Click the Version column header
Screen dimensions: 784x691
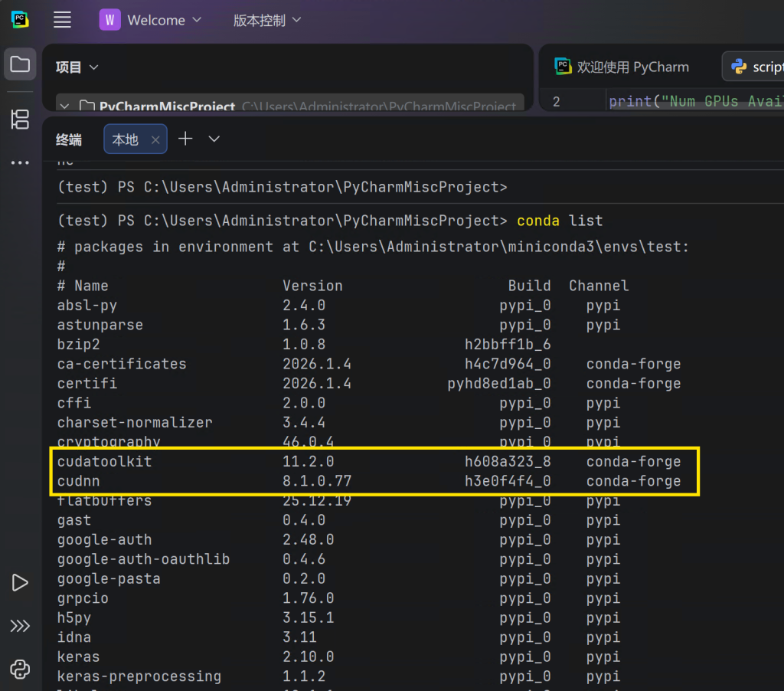312,286
